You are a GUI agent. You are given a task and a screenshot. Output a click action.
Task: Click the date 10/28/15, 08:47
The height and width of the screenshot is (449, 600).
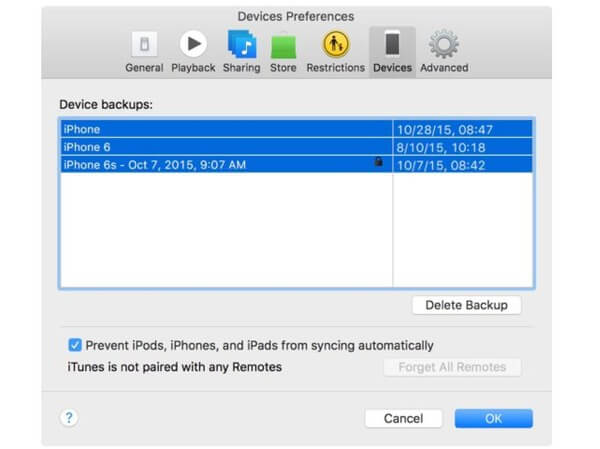tap(445, 130)
